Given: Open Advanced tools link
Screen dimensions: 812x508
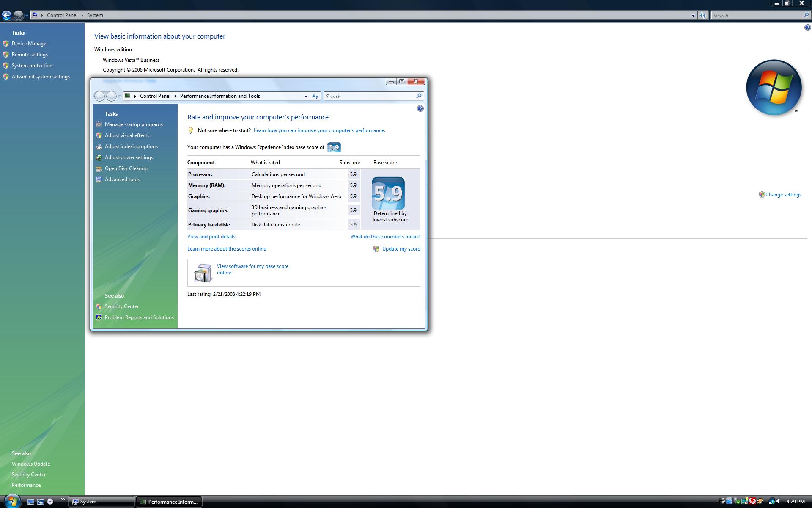Looking at the screenshot, I should (122, 179).
